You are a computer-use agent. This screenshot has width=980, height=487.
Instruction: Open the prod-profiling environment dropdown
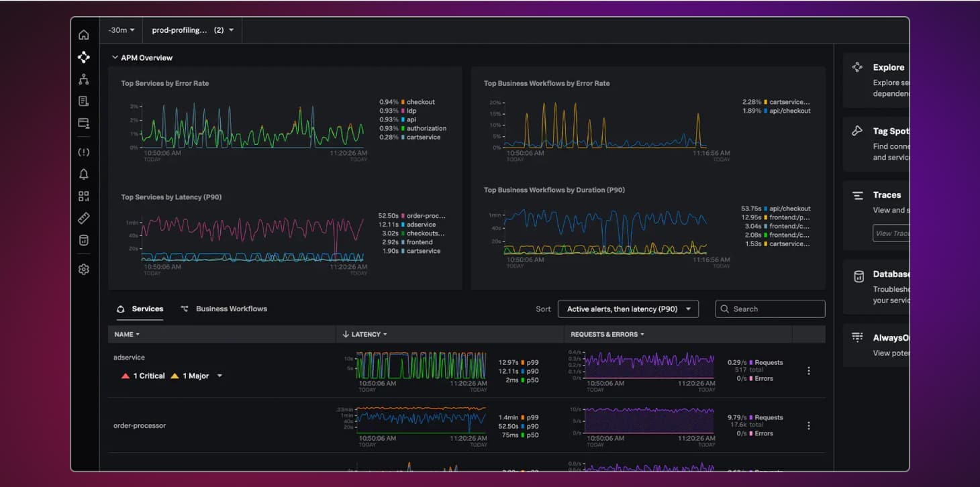tap(193, 30)
